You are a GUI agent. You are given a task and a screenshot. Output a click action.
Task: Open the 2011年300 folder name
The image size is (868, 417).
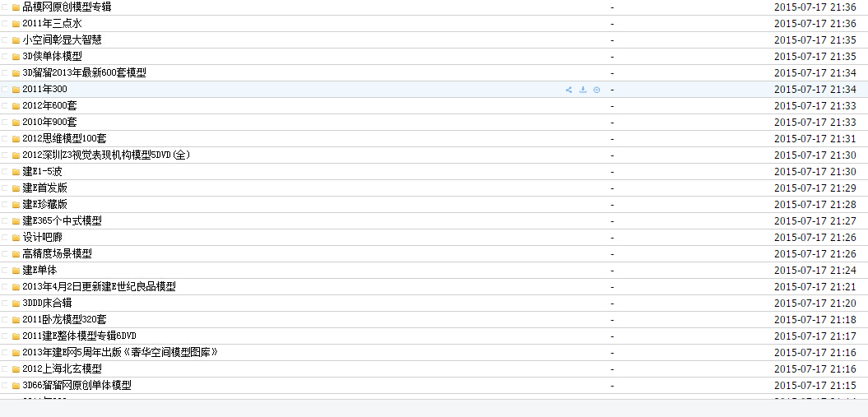tap(44, 90)
